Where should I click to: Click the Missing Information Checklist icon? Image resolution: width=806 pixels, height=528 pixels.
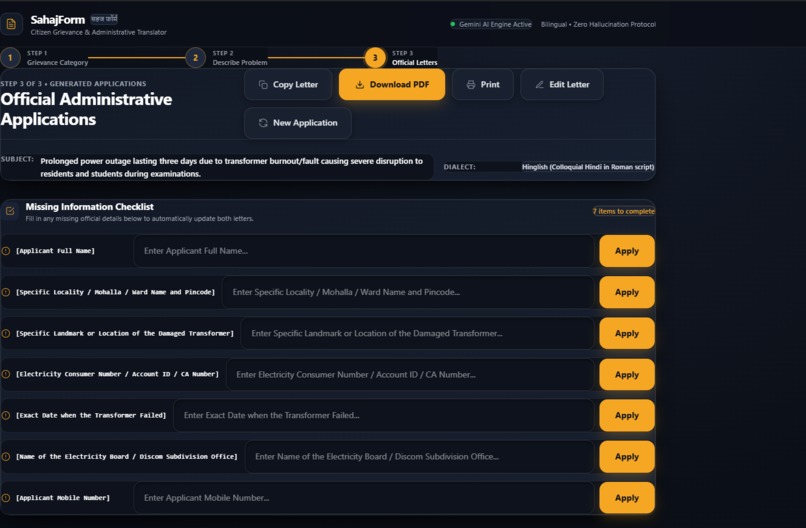[x=10, y=211]
